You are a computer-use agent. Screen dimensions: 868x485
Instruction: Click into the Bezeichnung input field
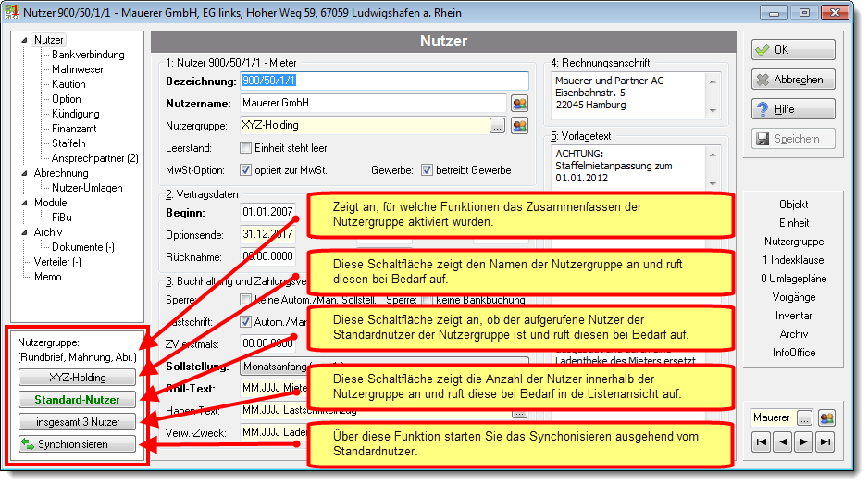coord(385,81)
